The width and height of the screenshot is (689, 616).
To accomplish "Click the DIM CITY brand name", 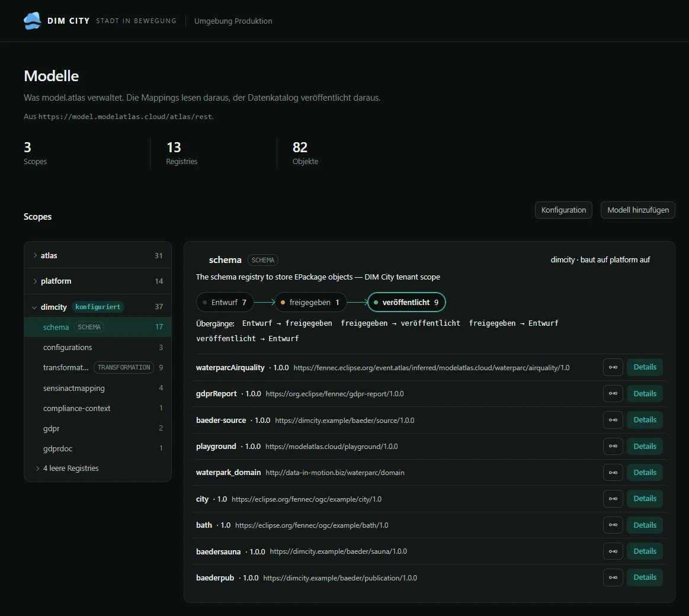I will 69,21.
